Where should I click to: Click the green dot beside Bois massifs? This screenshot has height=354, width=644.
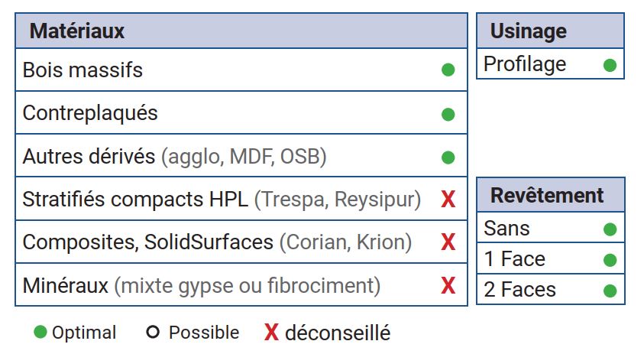(x=448, y=70)
